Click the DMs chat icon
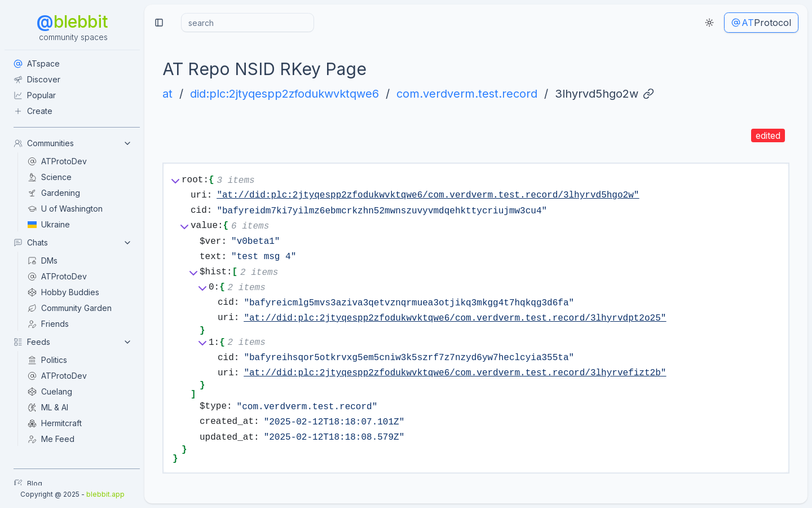Viewport: 812px width, 508px height. [32, 261]
